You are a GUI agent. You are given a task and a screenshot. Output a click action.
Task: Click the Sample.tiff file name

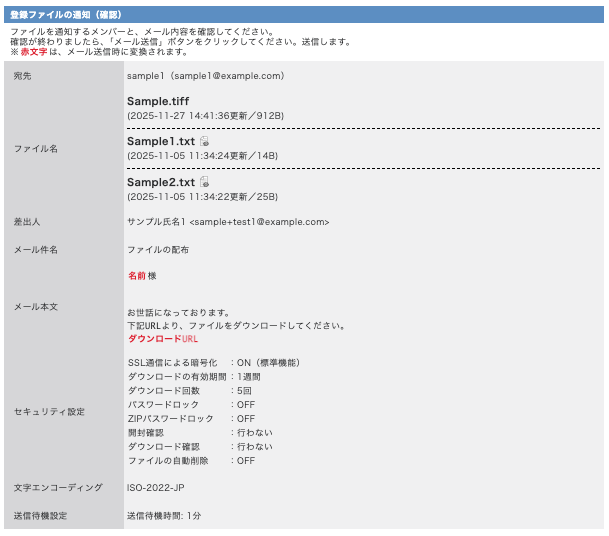click(x=158, y=101)
